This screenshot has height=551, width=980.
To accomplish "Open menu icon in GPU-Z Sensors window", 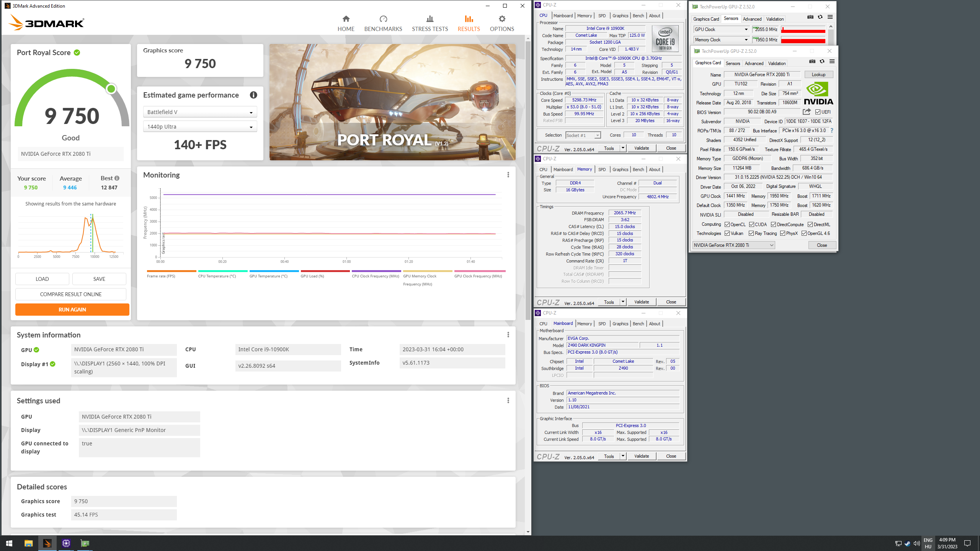I will [x=830, y=17].
